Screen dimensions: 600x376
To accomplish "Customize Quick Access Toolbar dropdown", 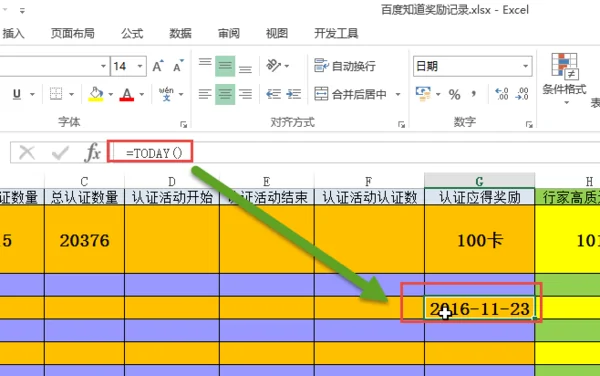I will click(x=22, y=11).
